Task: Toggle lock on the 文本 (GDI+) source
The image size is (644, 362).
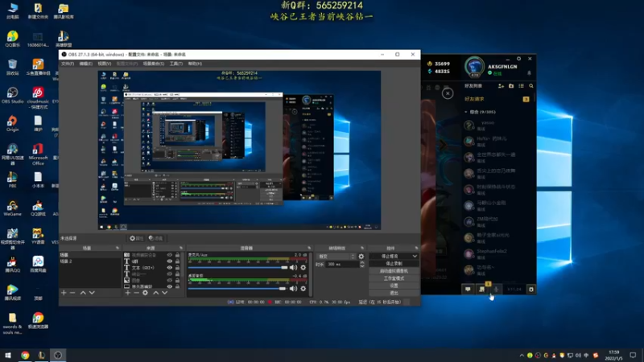Action: click(177, 268)
